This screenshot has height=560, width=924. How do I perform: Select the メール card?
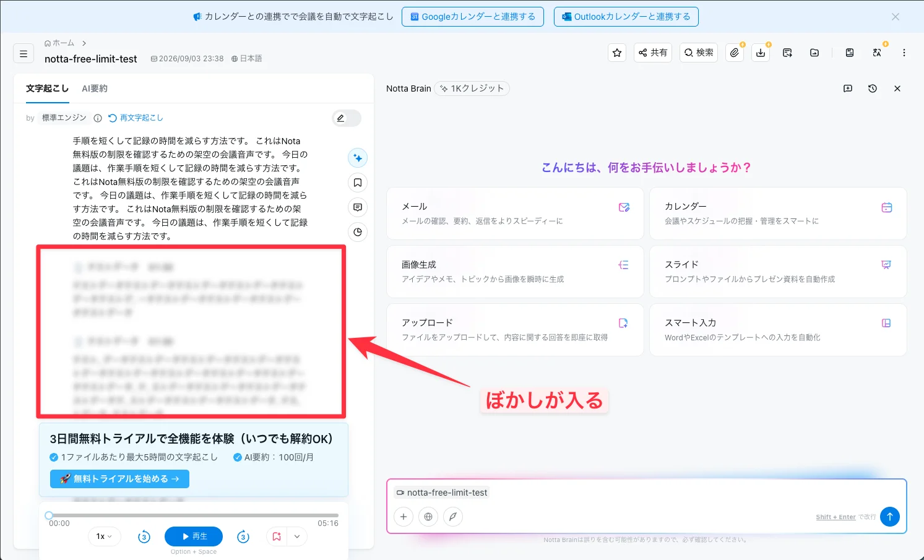coord(515,213)
